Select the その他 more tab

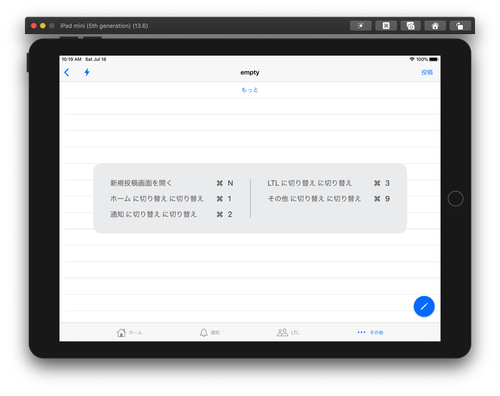[x=370, y=332]
